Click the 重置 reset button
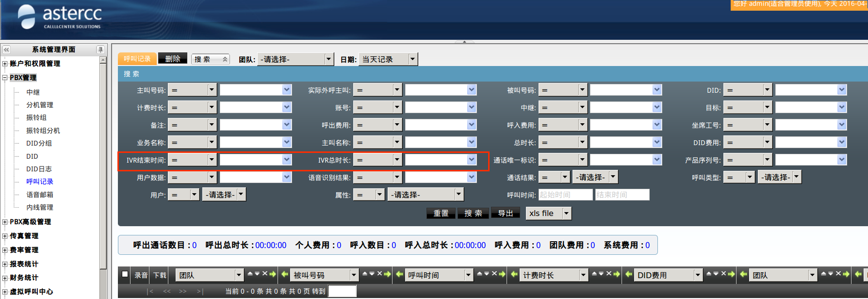 pos(441,213)
